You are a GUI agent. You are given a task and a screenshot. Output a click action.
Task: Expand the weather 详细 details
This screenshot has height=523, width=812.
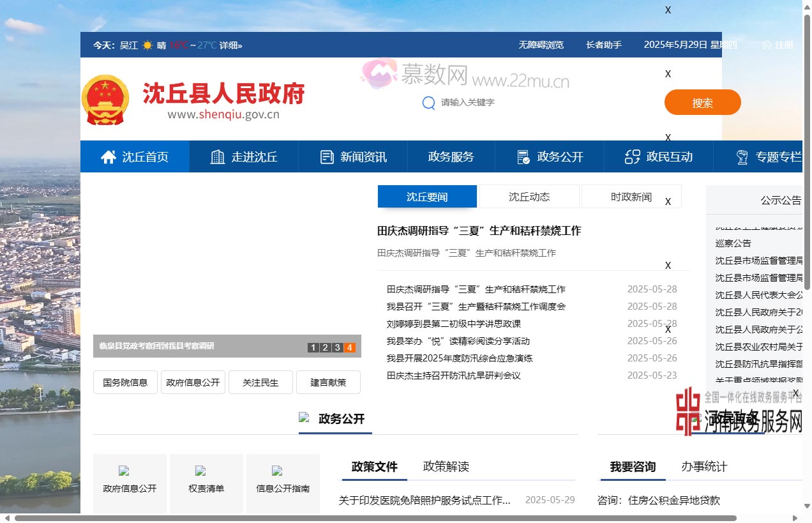232,45
